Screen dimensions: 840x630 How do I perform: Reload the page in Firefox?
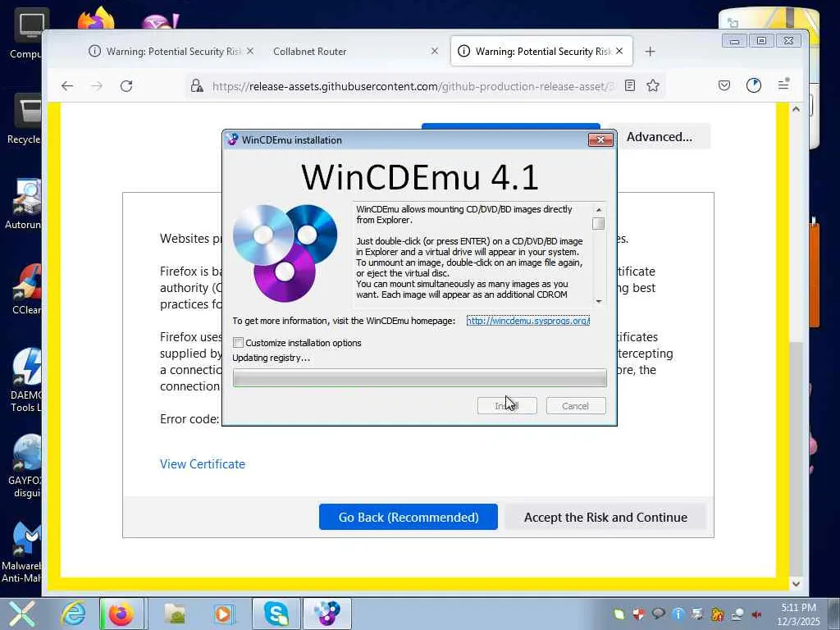126,85
